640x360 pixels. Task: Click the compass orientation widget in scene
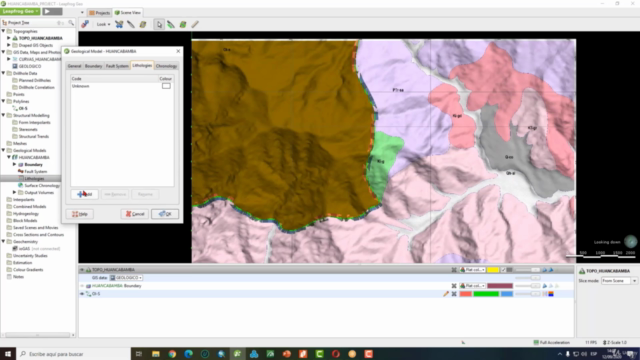pos(631,242)
